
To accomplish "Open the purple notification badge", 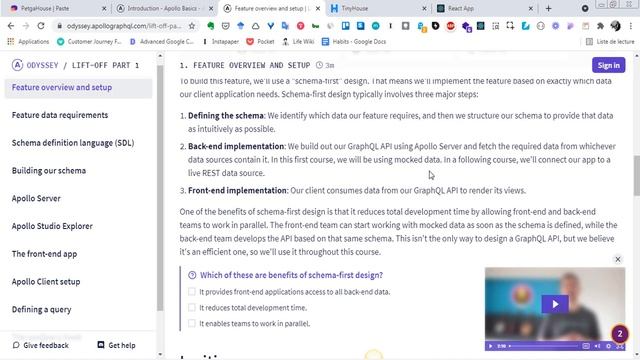I will [620, 334].
